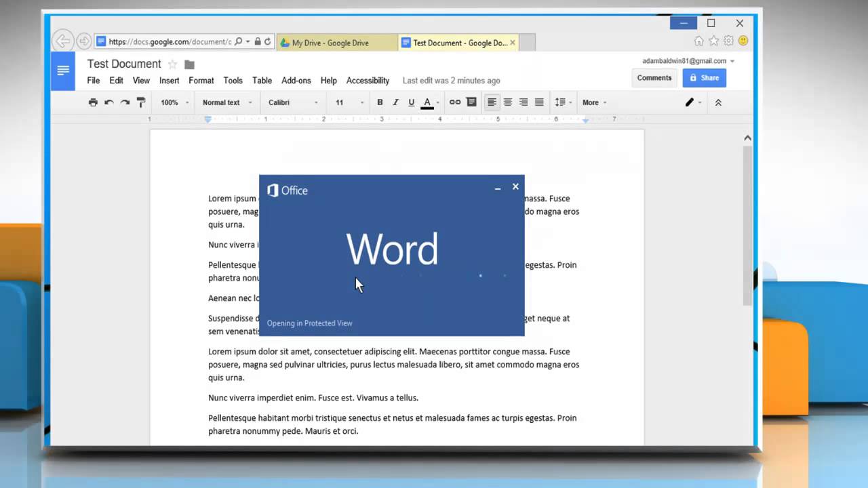Click the browser Home icon

[x=699, y=41]
